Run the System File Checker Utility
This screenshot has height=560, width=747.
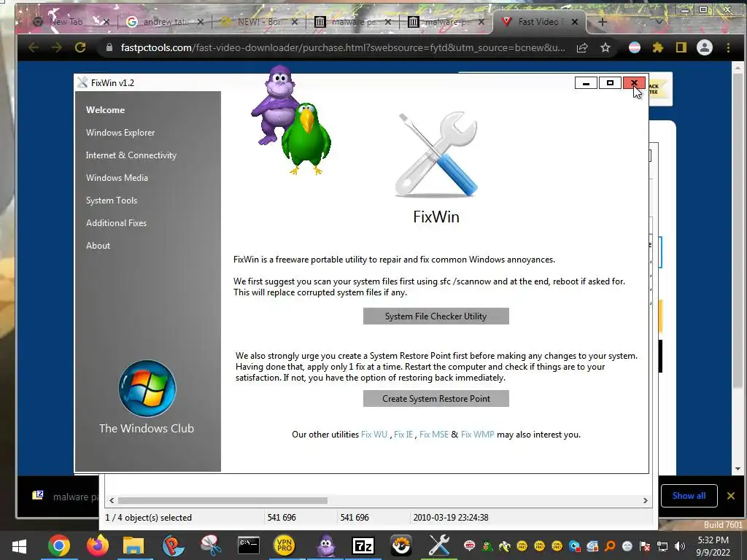[x=436, y=316]
